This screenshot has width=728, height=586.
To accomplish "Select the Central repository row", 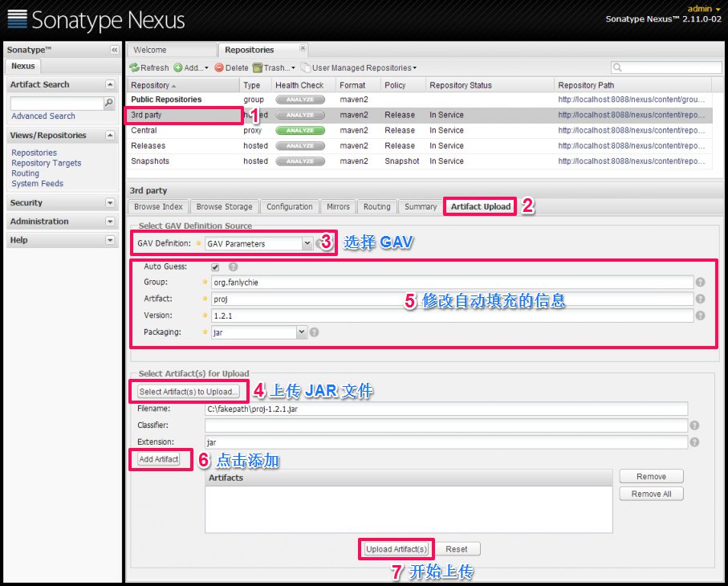I will [x=419, y=131].
